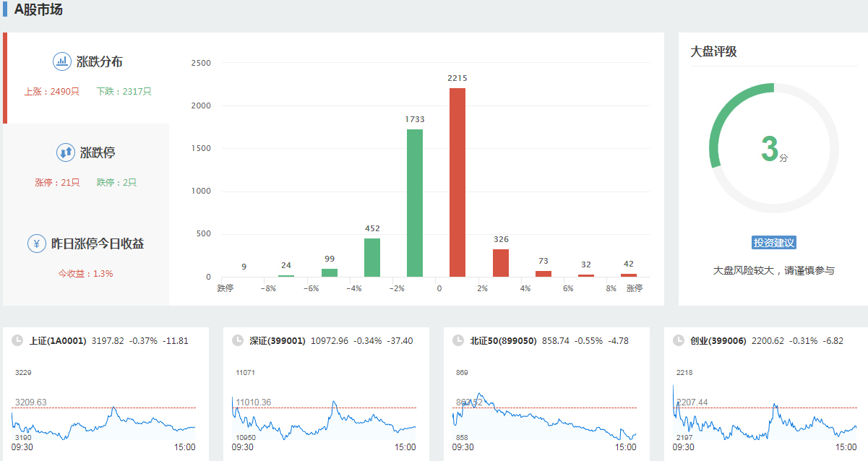Open the 深证(399001) index link

tap(278, 340)
